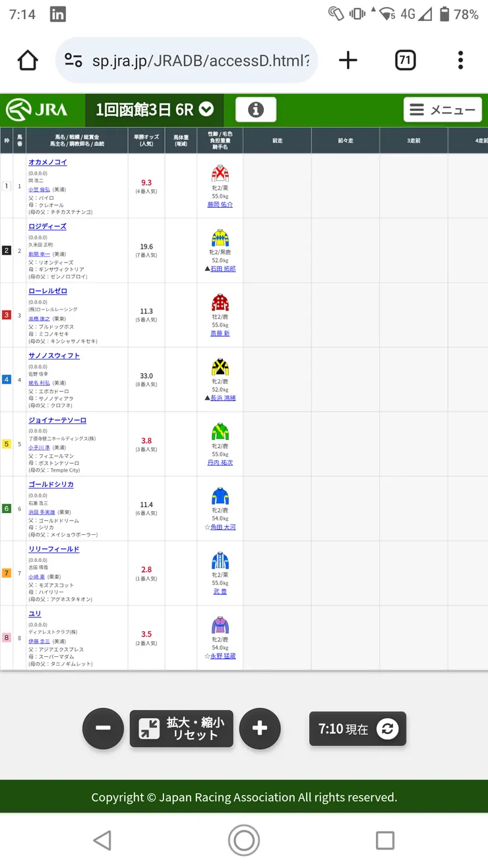
Task: Zoom out with the minus button
Action: (103, 728)
